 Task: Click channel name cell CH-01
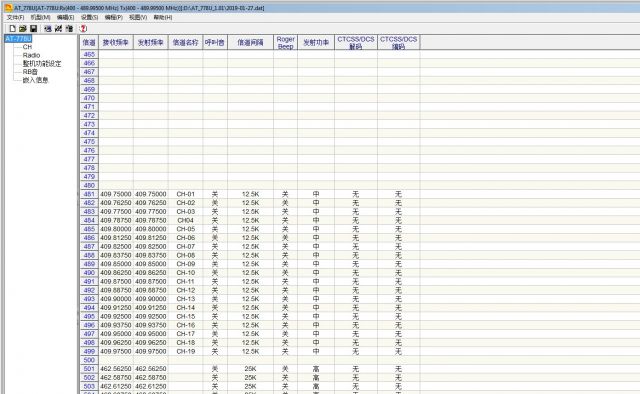tap(185, 194)
